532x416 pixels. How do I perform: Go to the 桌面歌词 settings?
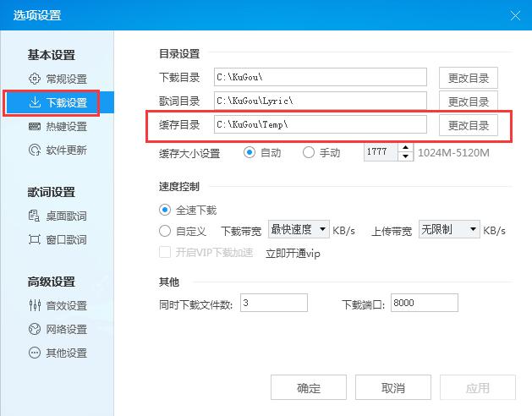(67, 216)
